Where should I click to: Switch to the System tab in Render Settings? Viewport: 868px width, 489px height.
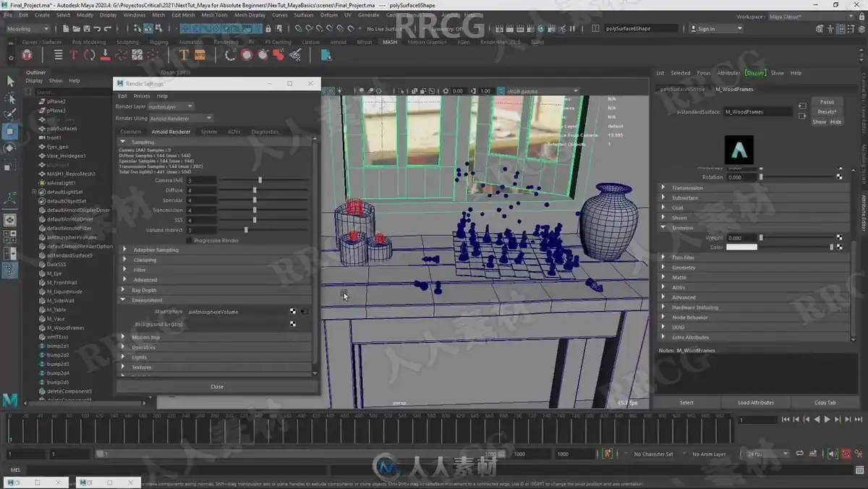pos(208,132)
